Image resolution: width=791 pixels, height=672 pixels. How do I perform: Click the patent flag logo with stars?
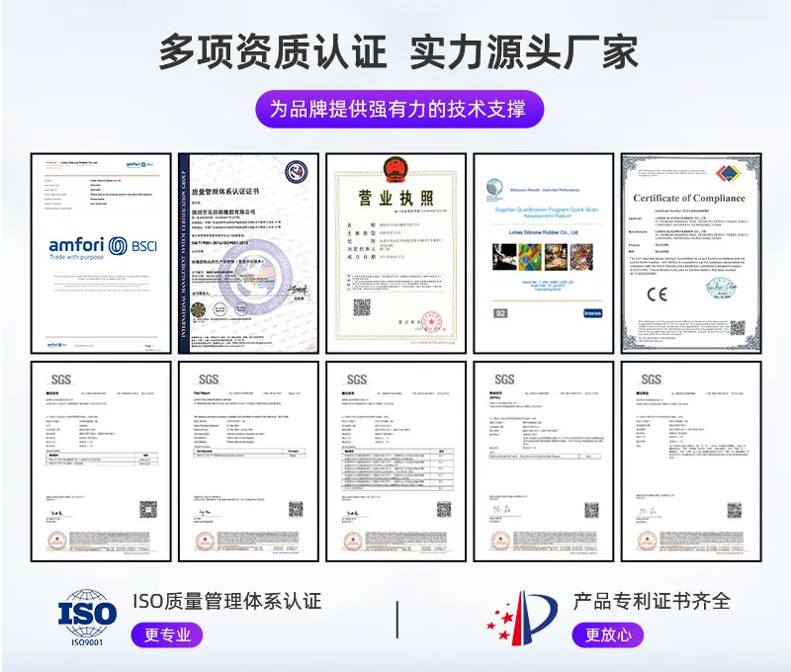coord(522,618)
